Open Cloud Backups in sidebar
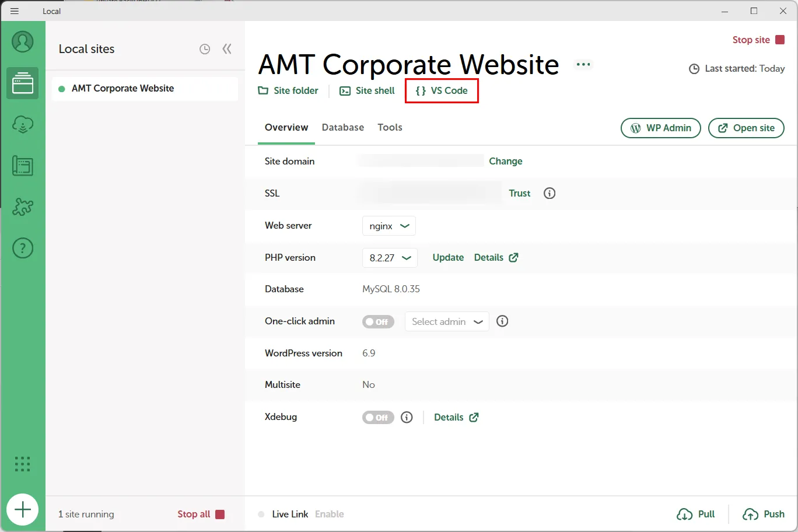 click(x=23, y=124)
